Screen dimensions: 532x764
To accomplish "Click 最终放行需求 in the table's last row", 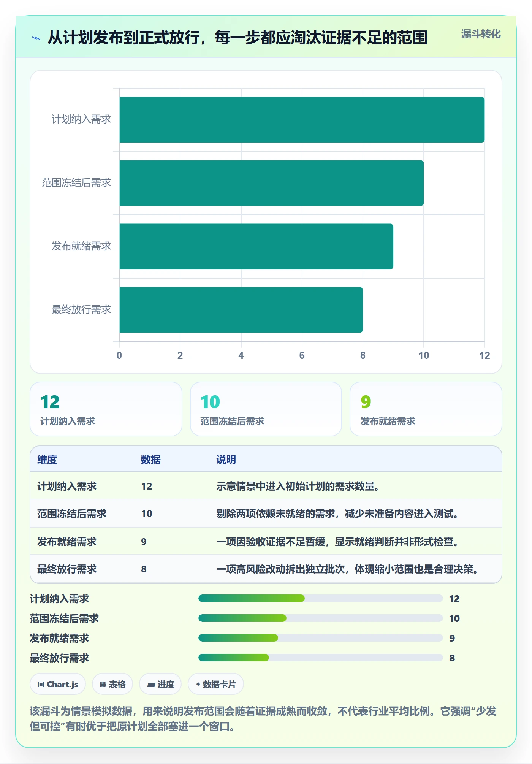I will 67,569.
